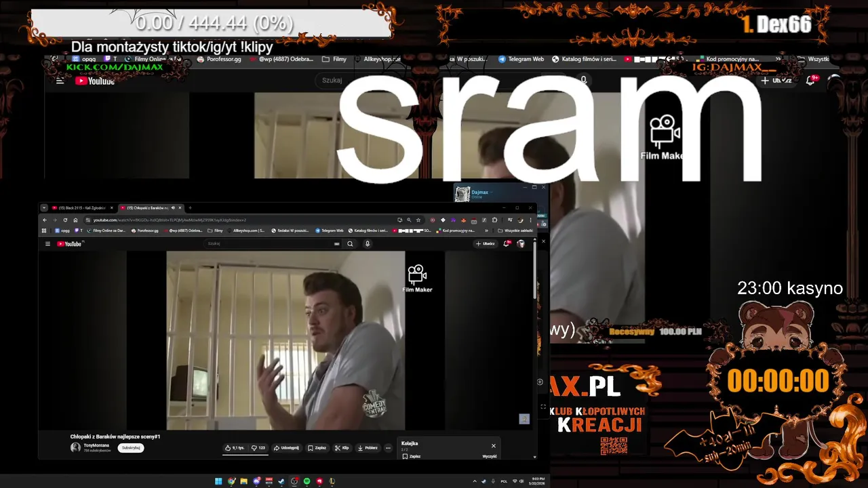Open a new browser tab with plus button
Screen dimensions: 868x488
tap(190, 208)
